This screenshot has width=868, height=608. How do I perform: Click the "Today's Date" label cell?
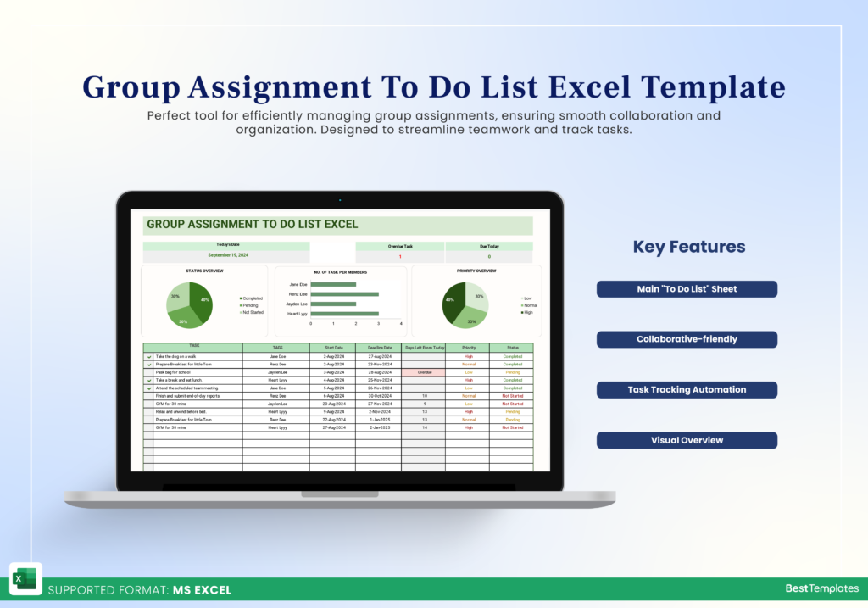pyautogui.click(x=226, y=245)
